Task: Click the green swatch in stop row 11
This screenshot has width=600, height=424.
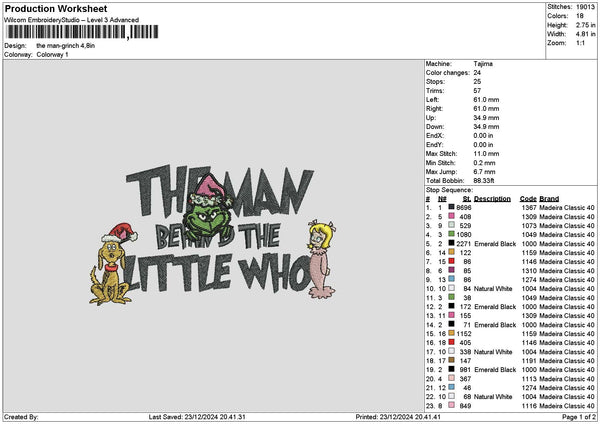Action: [x=452, y=297]
